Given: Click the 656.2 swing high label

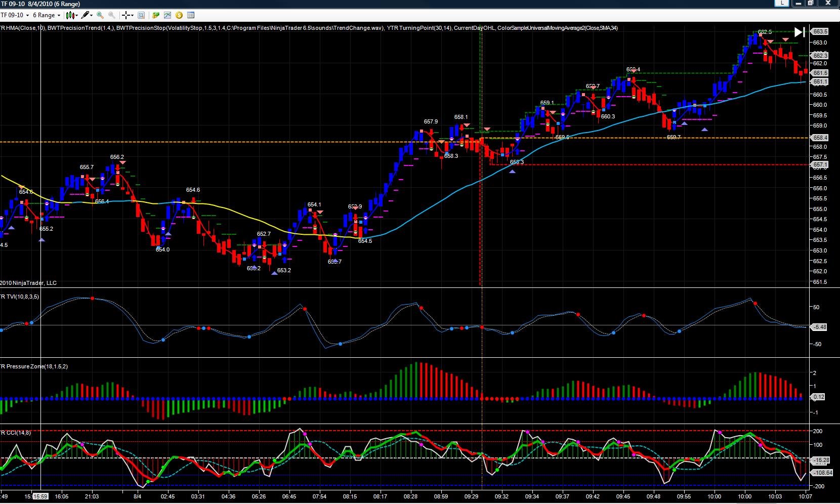Looking at the screenshot, I should (117, 157).
